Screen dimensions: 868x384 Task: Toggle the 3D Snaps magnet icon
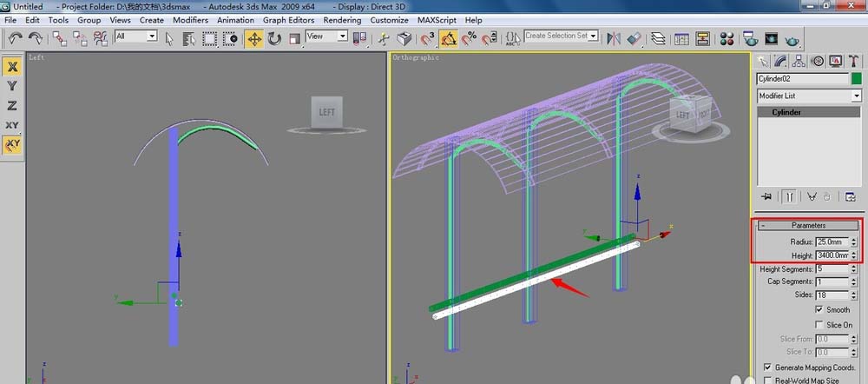point(427,39)
